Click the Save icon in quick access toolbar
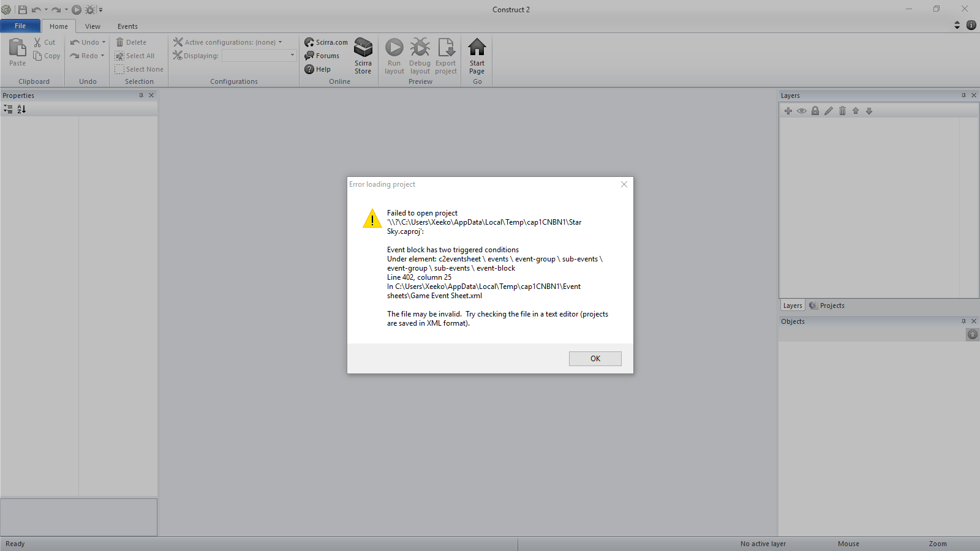Image resolution: width=980 pixels, height=551 pixels. [x=23, y=10]
